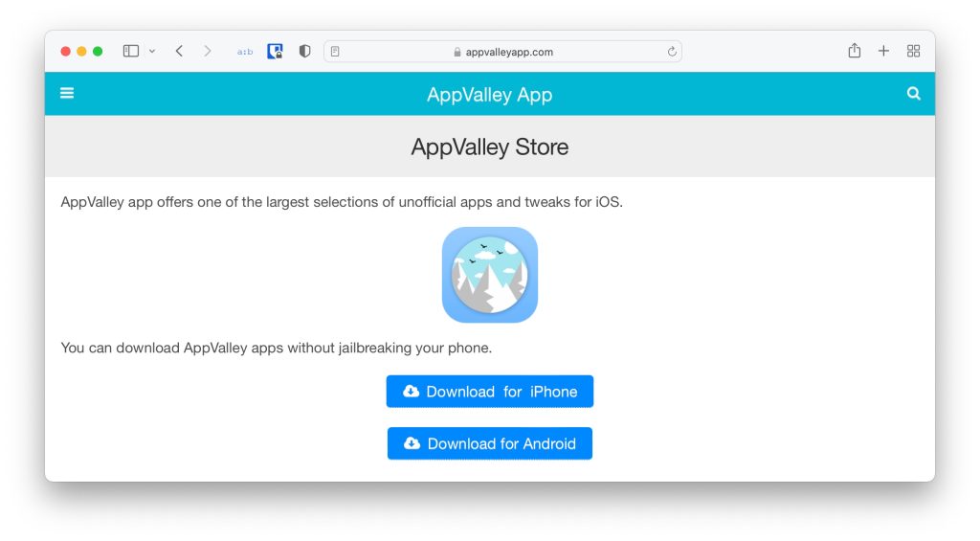The height and width of the screenshot is (541, 980).
Task: Minimize the Safari window with yellow button
Action: (81, 52)
